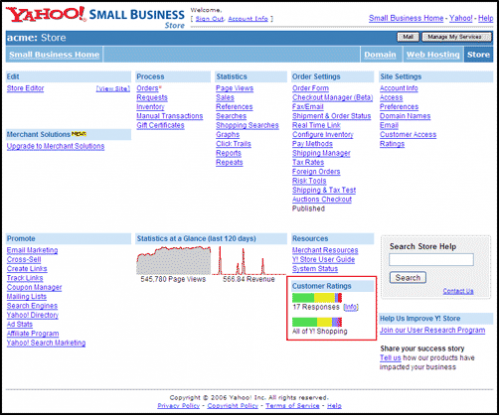The height and width of the screenshot is (417, 500).
Task: Focus the Search Store Help input field
Action: (431, 259)
